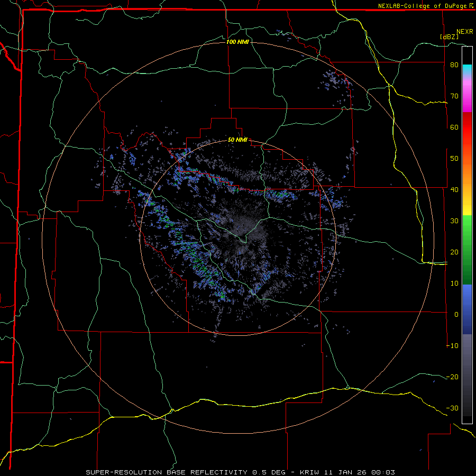Click the KRIW station identifier
476x476 pixels.
pyautogui.click(x=309, y=472)
